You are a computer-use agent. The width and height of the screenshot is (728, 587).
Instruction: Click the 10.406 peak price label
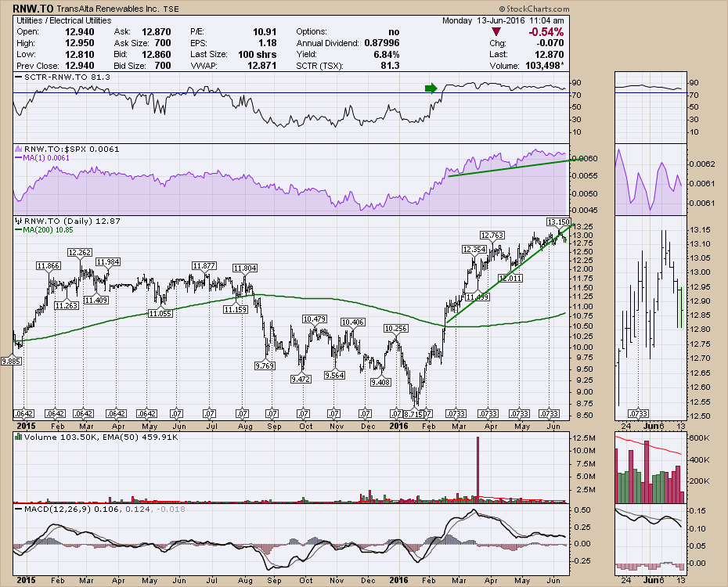pos(352,322)
